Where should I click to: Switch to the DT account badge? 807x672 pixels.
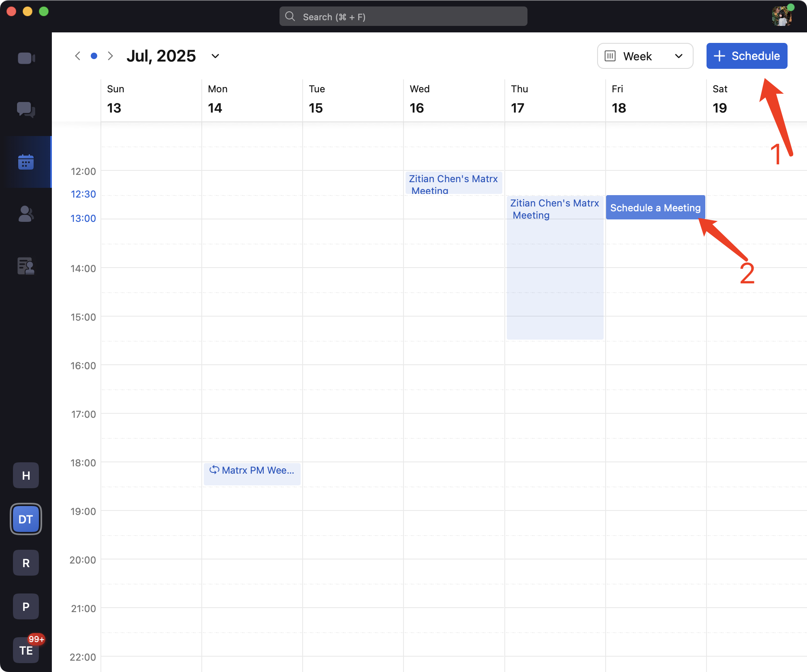26,519
